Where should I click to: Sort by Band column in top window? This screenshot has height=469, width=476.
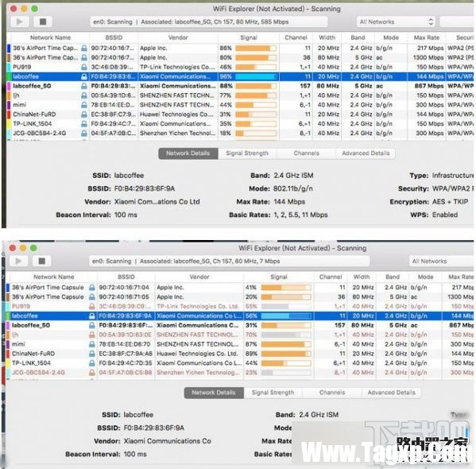coord(358,37)
